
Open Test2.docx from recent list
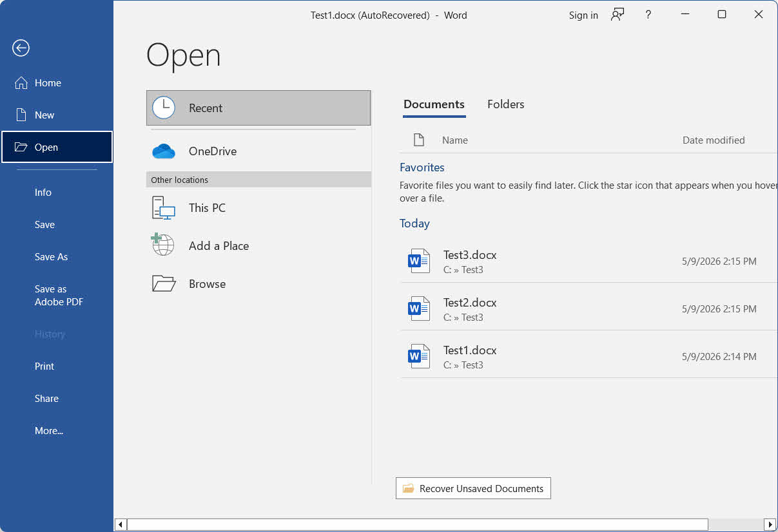588,309
